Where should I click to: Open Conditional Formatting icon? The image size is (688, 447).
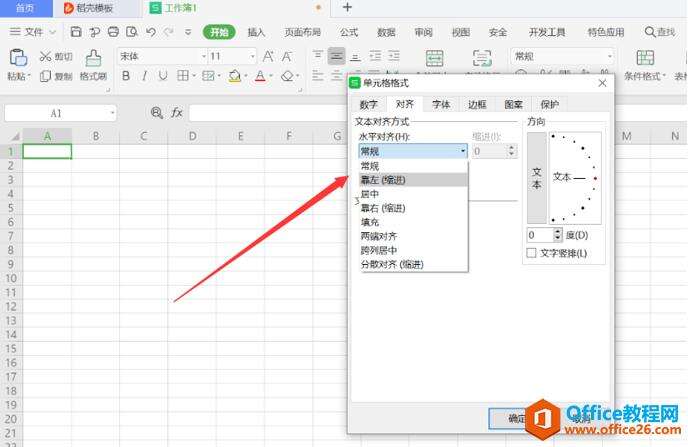(645, 58)
